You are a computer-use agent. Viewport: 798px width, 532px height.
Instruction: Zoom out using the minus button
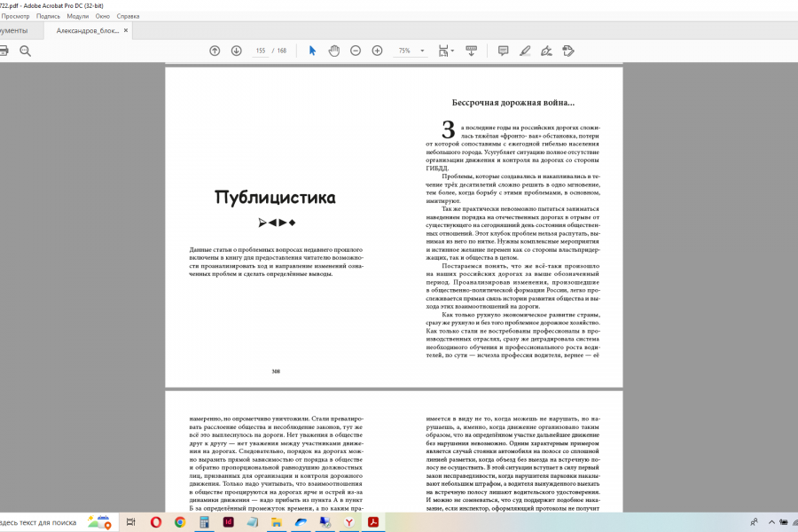click(356, 51)
